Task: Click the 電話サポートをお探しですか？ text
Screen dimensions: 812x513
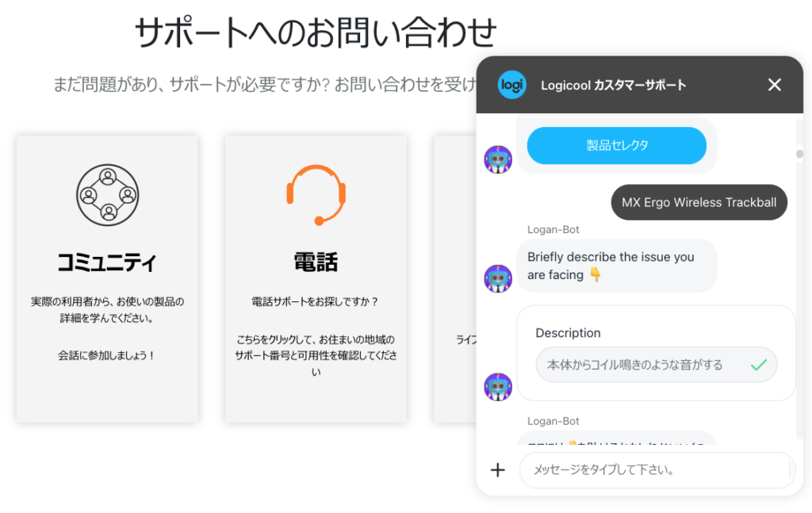Action: click(316, 302)
